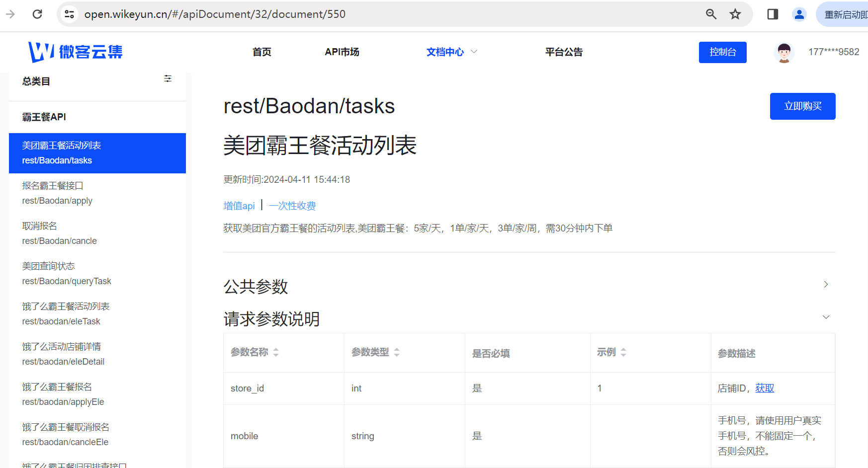
Task: Open 饿了么霸王餐取消报名 sidebar item
Action: tap(97, 435)
